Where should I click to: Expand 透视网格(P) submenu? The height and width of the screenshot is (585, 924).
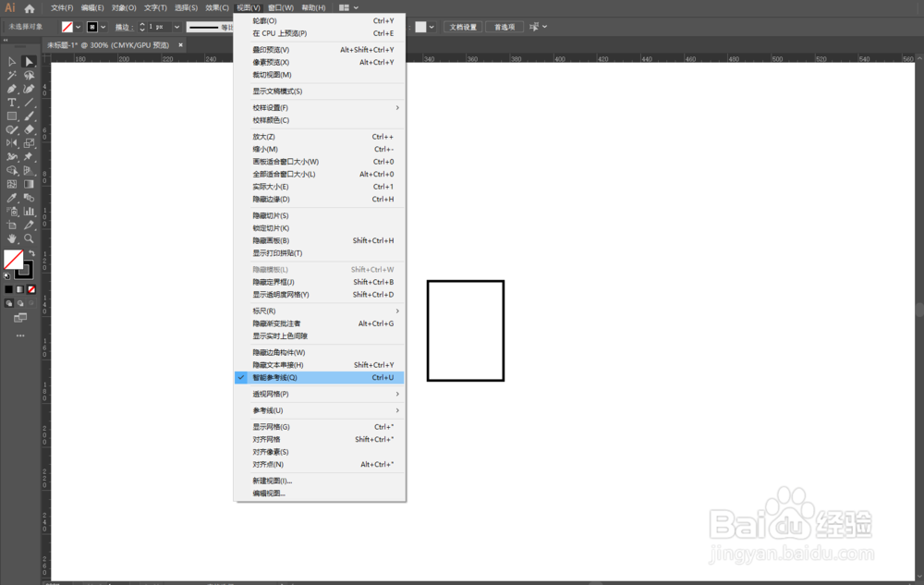pos(319,394)
